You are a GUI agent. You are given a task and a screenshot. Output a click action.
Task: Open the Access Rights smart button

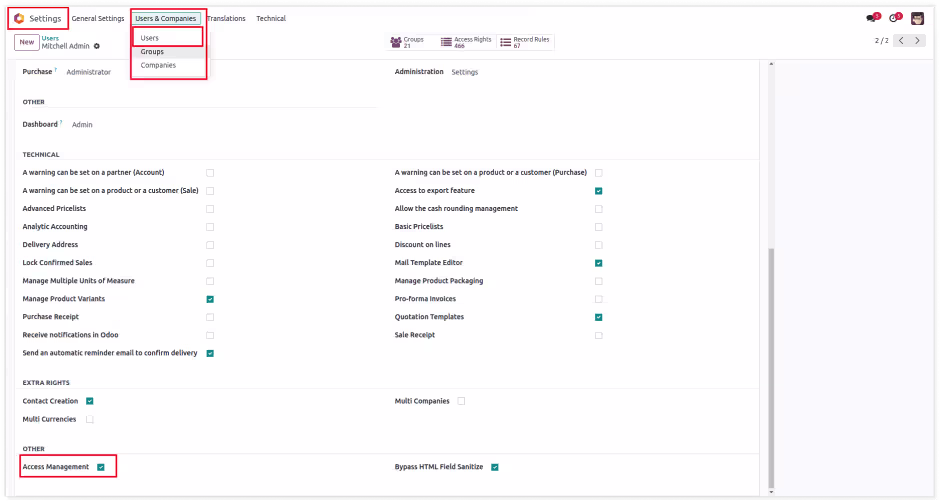coord(466,42)
